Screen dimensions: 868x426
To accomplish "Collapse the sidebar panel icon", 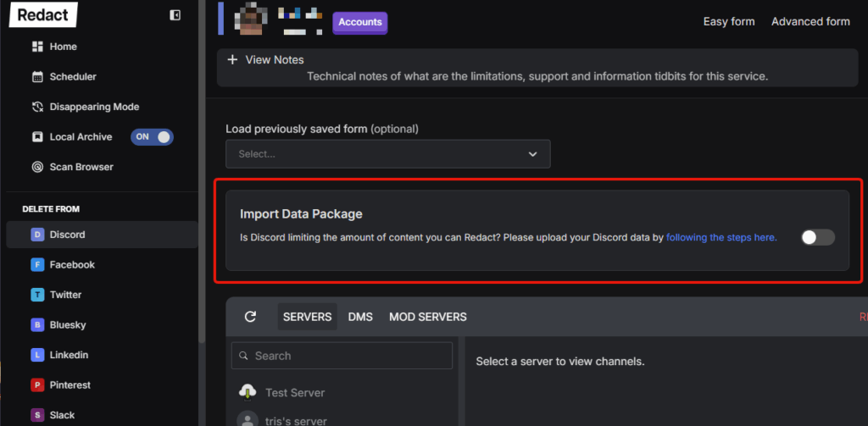I will [175, 15].
